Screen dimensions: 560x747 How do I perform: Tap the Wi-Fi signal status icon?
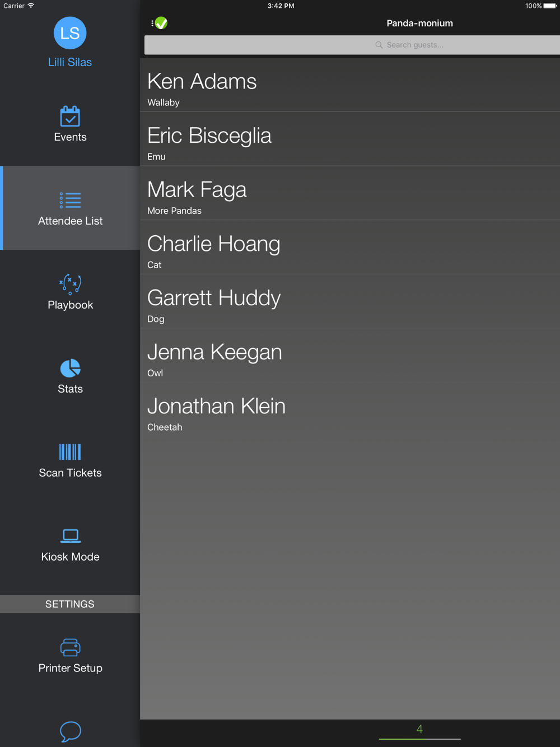31,6
